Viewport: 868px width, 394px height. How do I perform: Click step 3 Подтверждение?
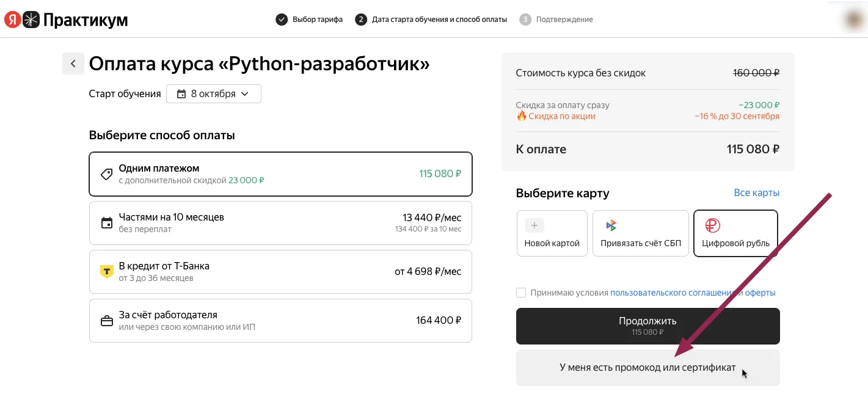(556, 20)
